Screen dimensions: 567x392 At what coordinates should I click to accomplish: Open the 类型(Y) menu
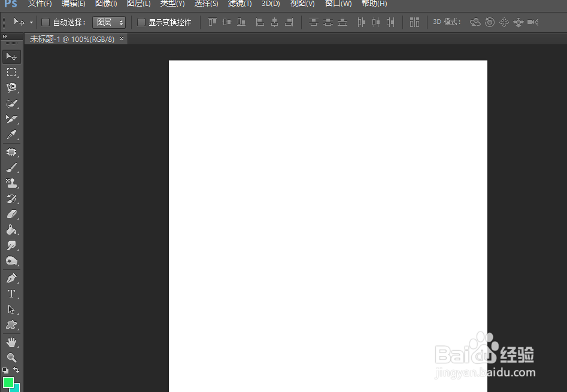point(172,4)
